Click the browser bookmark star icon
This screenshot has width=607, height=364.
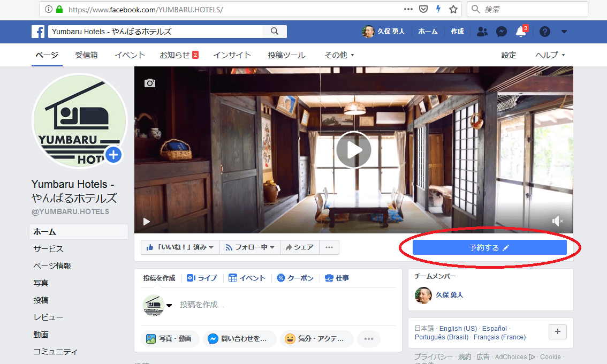(453, 9)
